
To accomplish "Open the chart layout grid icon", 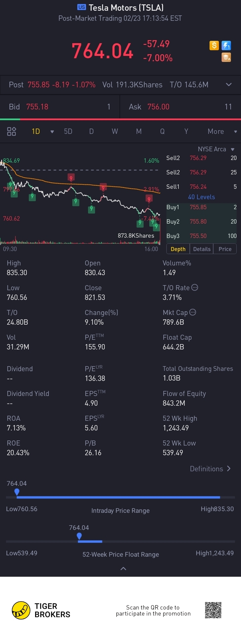I will (x=12, y=131).
